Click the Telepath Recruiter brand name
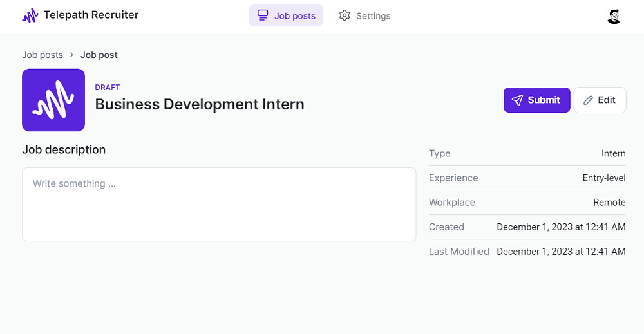Screen dimensions: 644x334 91,15
